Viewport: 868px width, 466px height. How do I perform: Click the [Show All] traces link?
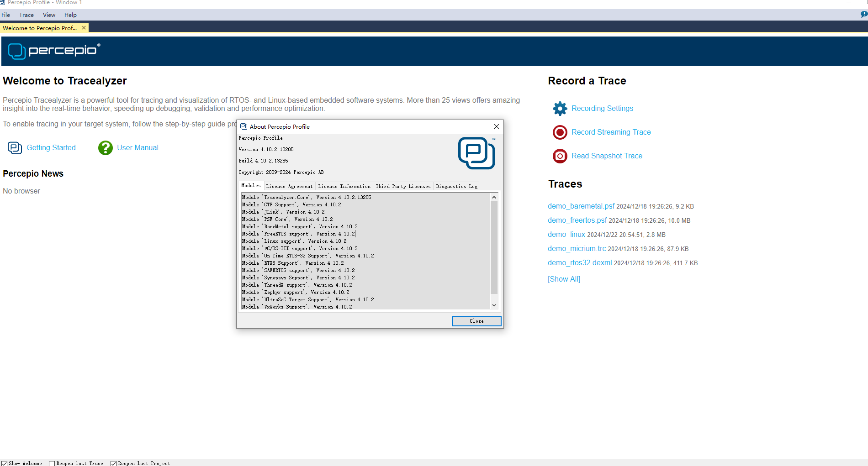564,279
